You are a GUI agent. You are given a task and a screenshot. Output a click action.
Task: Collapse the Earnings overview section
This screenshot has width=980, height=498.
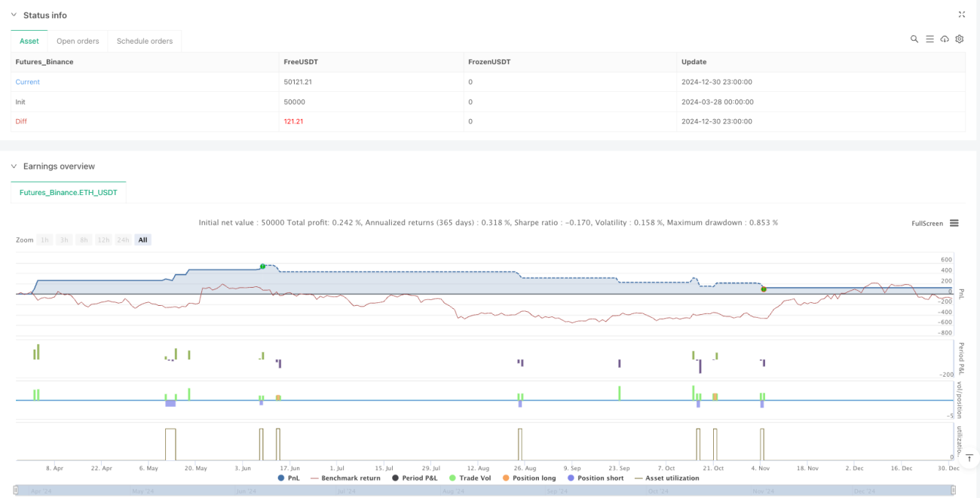click(x=14, y=166)
